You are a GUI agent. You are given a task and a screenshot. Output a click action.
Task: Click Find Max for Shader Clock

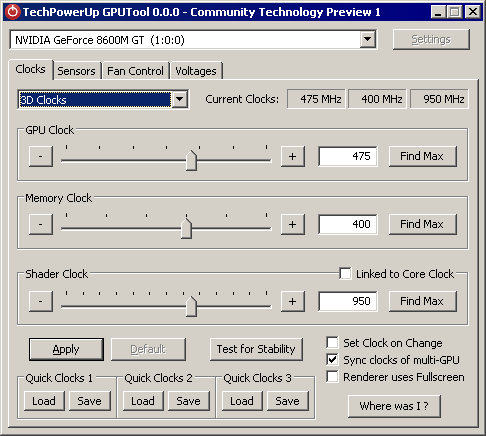tap(422, 301)
